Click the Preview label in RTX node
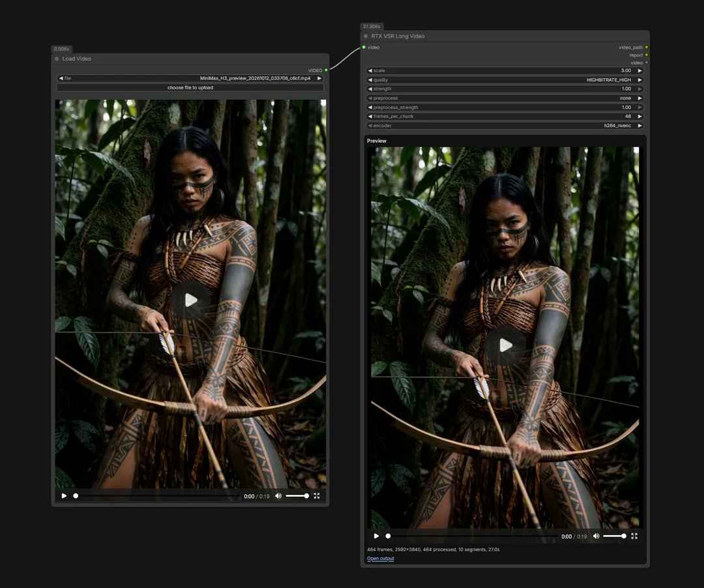The width and height of the screenshot is (704, 588). pos(376,141)
